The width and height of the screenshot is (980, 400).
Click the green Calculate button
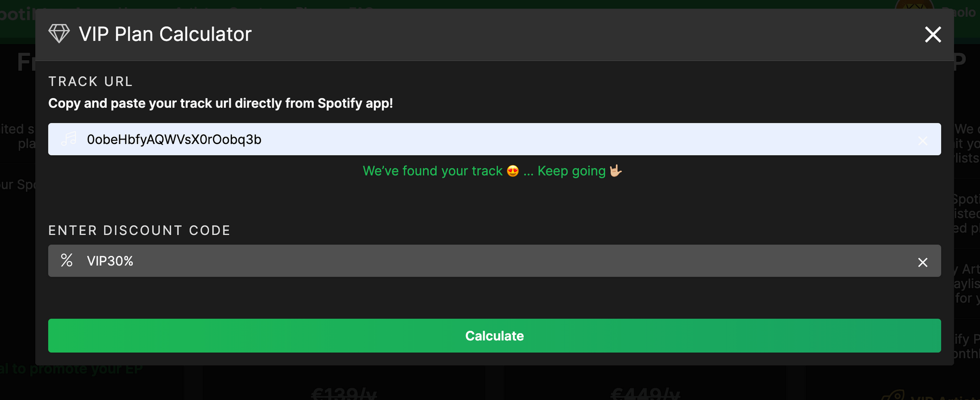(494, 336)
